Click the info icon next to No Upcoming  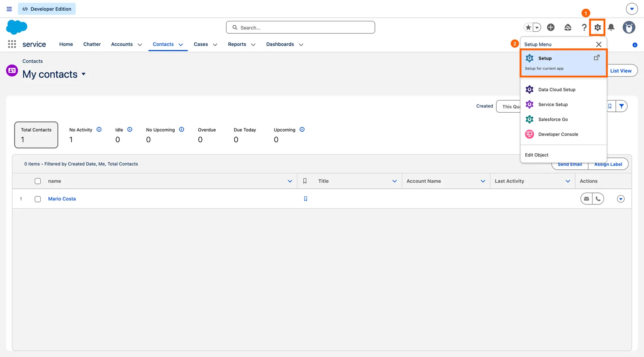point(182,130)
